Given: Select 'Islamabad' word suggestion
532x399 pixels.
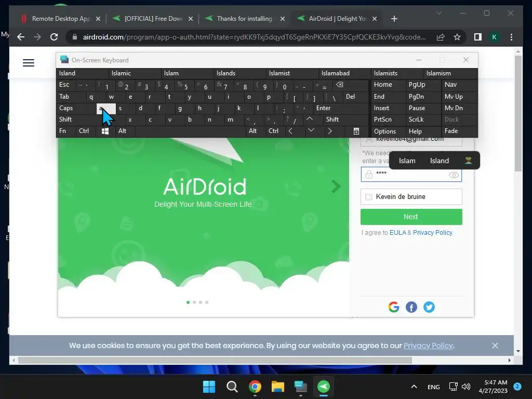Looking at the screenshot, I should 345,73.
